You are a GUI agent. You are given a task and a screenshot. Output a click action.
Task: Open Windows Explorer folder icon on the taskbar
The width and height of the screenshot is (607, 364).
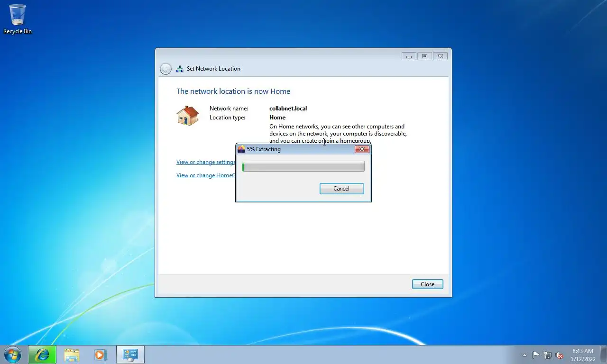[x=72, y=355]
